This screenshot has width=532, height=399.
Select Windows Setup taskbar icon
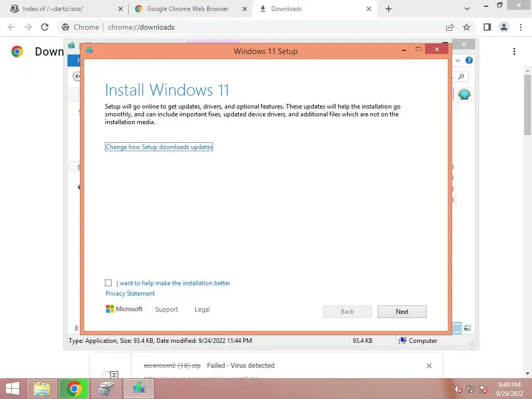139,389
